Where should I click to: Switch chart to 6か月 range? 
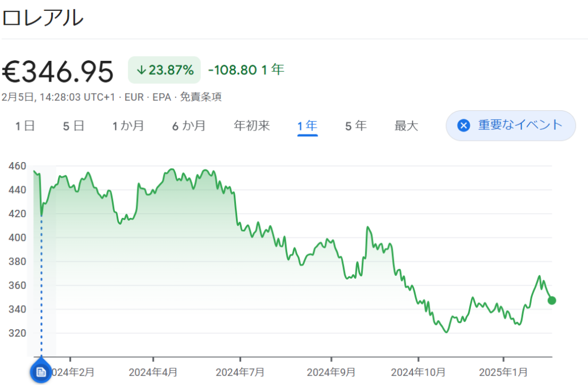click(189, 126)
